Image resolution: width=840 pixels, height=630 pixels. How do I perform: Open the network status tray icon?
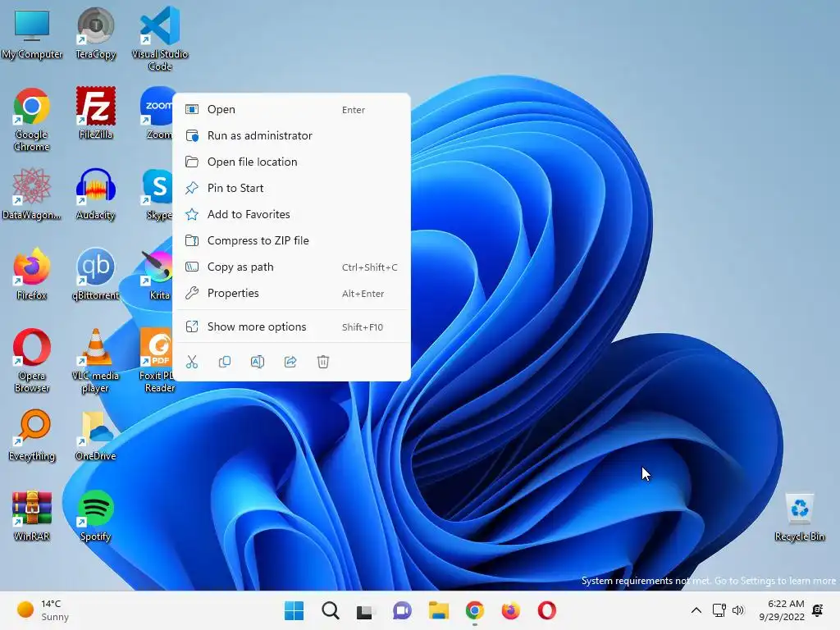click(719, 610)
